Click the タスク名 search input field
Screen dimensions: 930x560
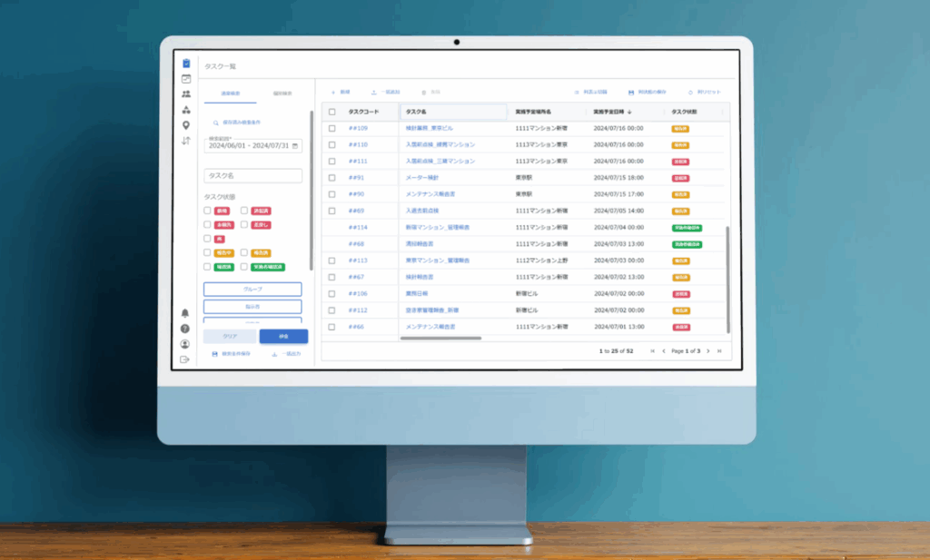coord(252,175)
